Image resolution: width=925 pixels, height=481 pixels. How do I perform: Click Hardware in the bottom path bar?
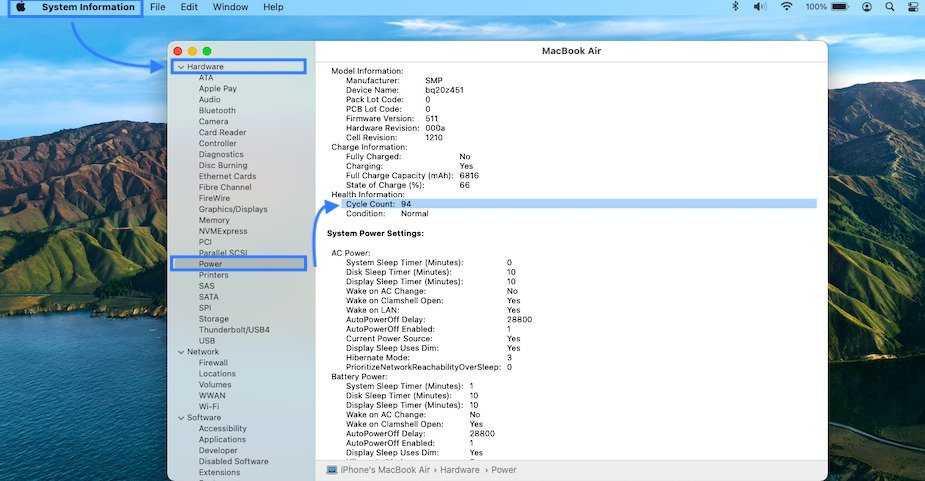click(x=460, y=469)
